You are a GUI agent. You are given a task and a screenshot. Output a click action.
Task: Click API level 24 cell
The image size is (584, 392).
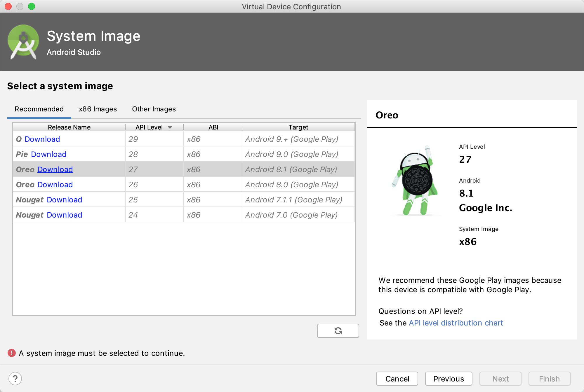pyautogui.click(x=154, y=215)
